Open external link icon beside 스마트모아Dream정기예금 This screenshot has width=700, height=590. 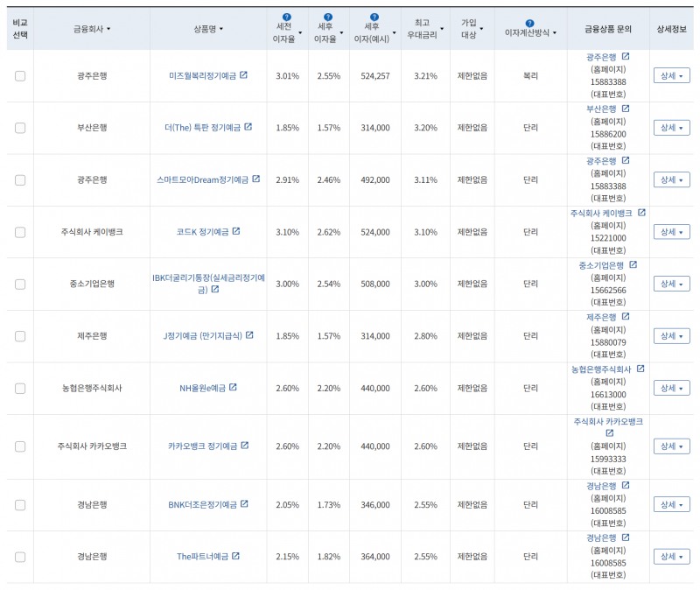point(255,179)
